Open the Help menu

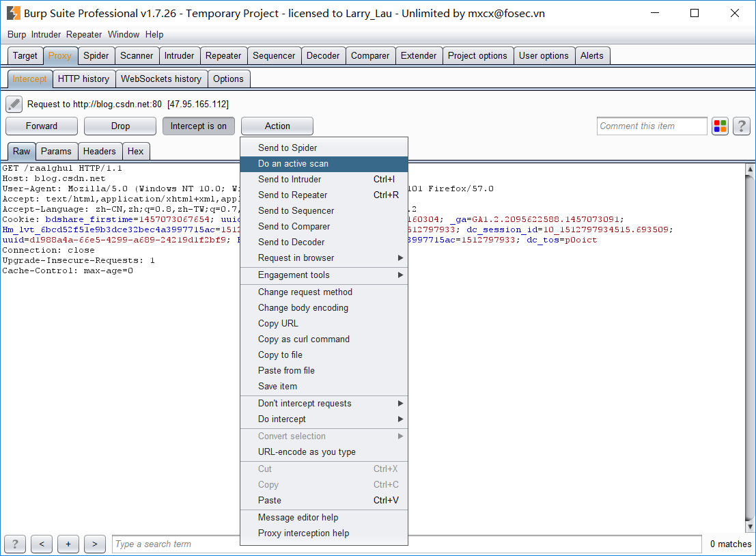[154, 34]
